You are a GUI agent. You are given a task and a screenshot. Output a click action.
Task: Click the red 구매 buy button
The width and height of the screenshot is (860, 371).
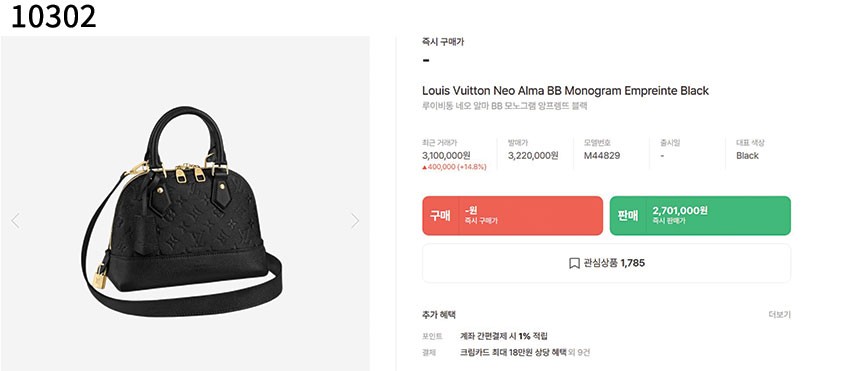512,216
